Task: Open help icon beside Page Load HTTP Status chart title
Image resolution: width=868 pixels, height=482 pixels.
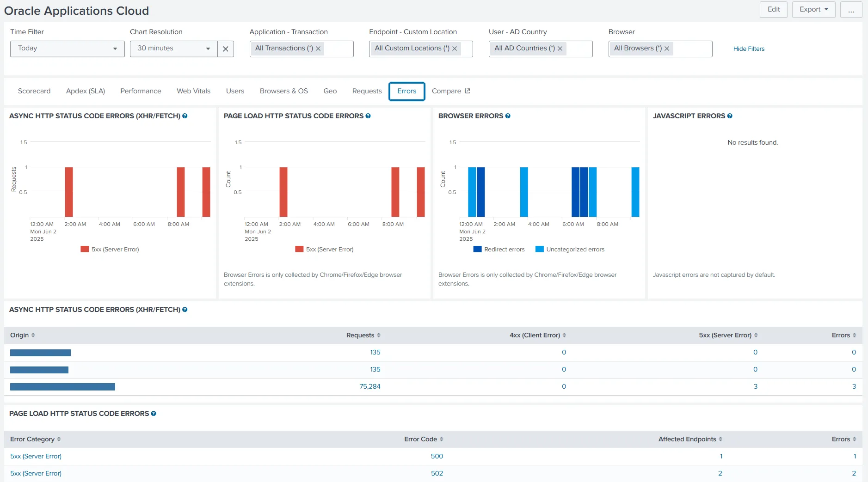Action: click(x=368, y=116)
